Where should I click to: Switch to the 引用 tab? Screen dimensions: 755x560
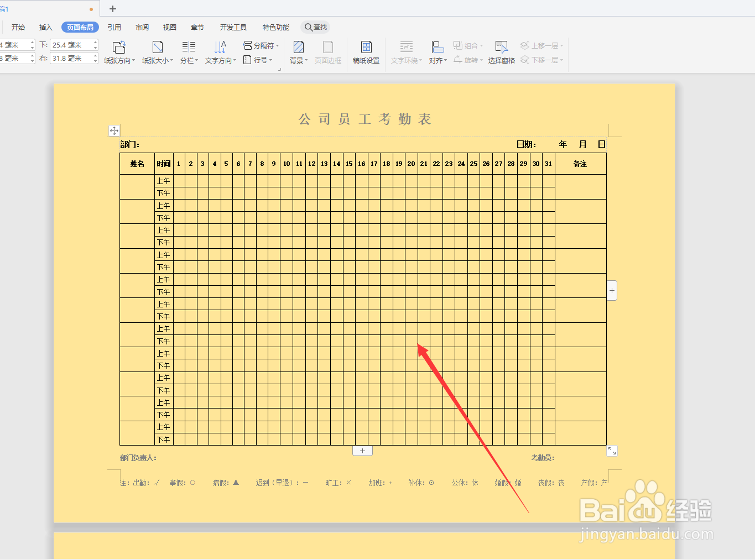114,27
